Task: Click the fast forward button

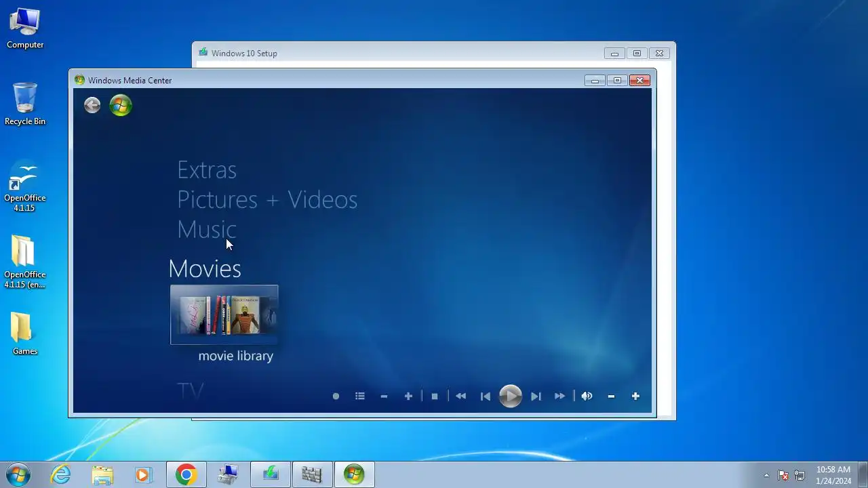Action: pos(560,396)
